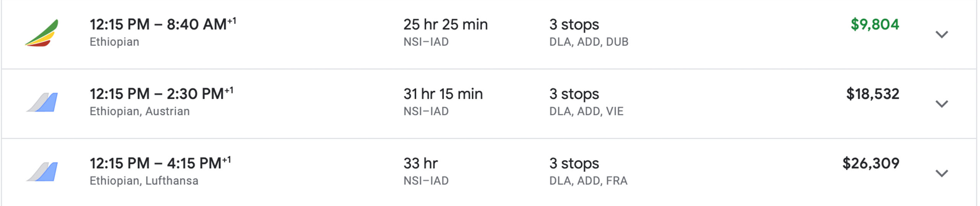Click the Ethiopian Airlines logo icon
Viewport: 980px width, 206px height.
42,33
